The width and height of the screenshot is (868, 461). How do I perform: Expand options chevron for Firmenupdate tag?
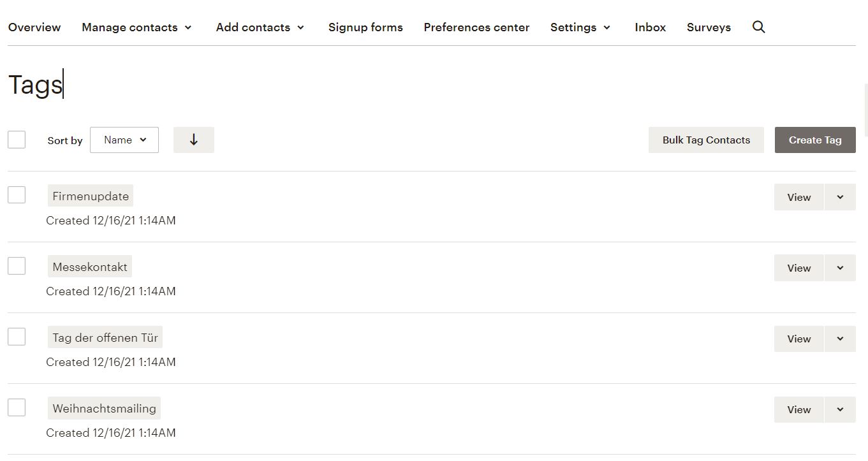click(840, 197)
